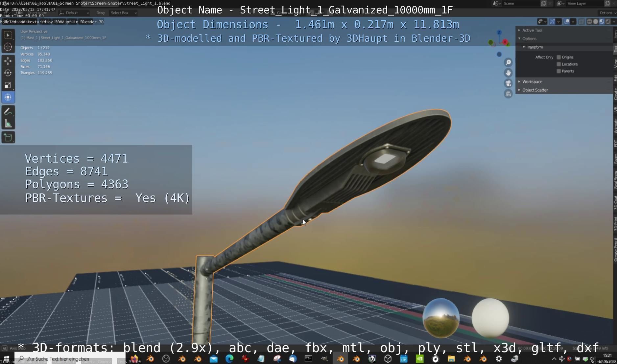Enable Affect Only Locations checkbox
617x364 pixels.
click(558, 64)
